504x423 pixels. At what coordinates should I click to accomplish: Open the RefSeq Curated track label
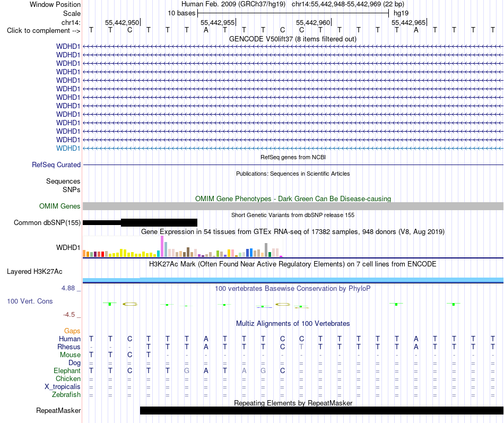pyautogui.click(x=56, y=165)
